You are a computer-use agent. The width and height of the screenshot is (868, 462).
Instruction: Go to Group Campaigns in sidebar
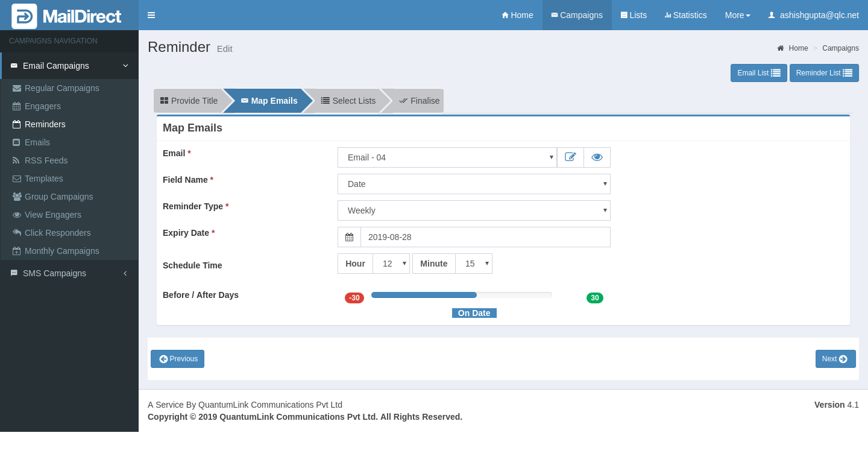(x=58, y=197)
